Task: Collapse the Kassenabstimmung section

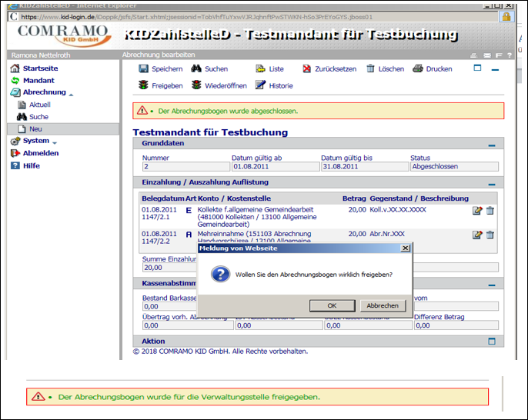Action: pos(492,285)
